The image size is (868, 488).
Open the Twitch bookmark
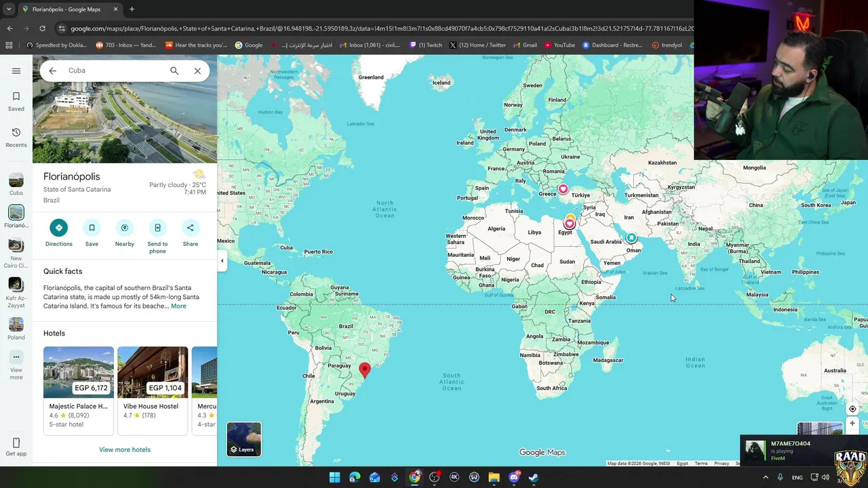[426, 45]
